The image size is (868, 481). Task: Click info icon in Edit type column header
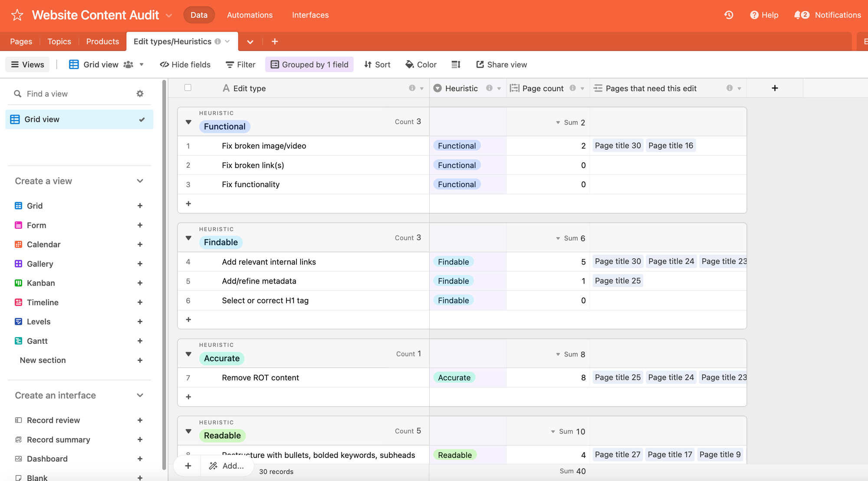coord(412,88)
